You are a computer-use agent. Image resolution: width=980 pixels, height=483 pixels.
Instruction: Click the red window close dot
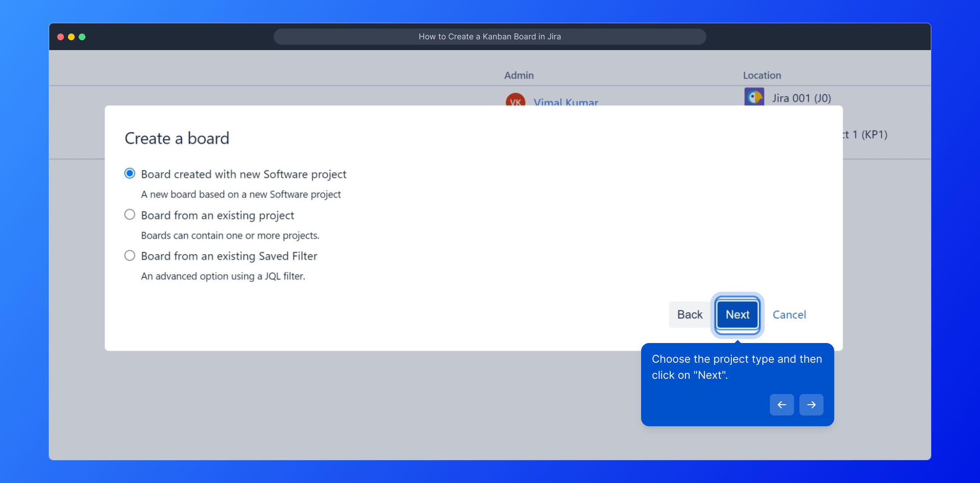[x=60, y=37]
